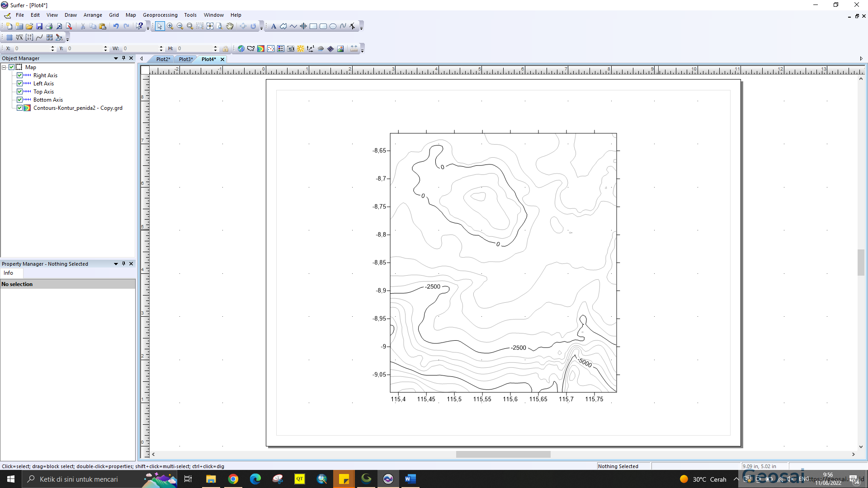Open the Grid menu
Viewport: 868px width, 488px height.
(x=113, y=14)
